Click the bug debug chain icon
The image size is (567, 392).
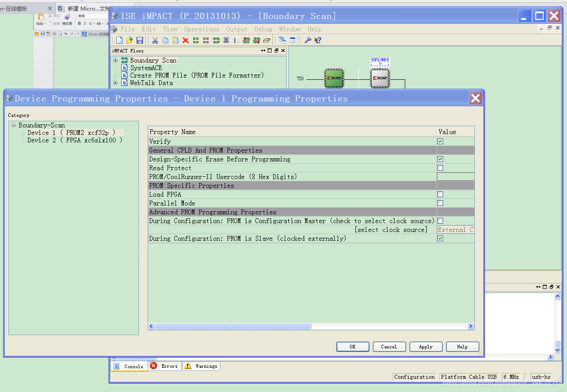[226, 40]
